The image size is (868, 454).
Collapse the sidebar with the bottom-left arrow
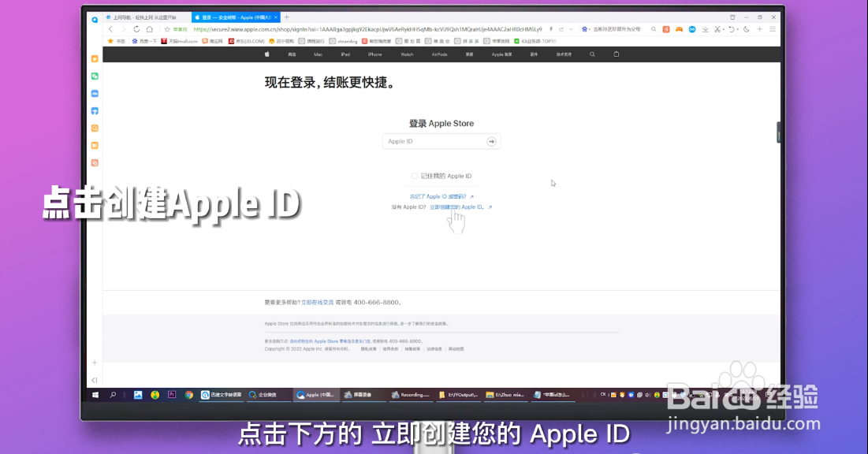[x=93, y=381]
